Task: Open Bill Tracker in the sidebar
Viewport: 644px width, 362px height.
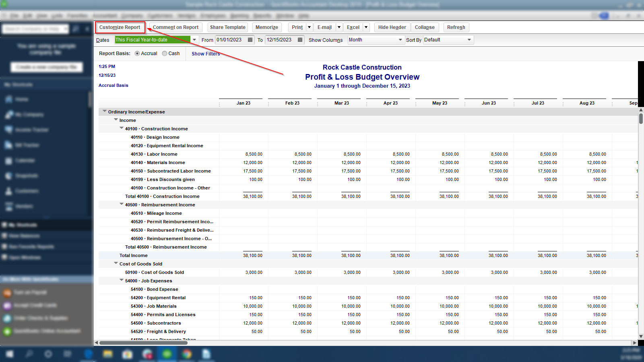Action: (x=22, y=145)
